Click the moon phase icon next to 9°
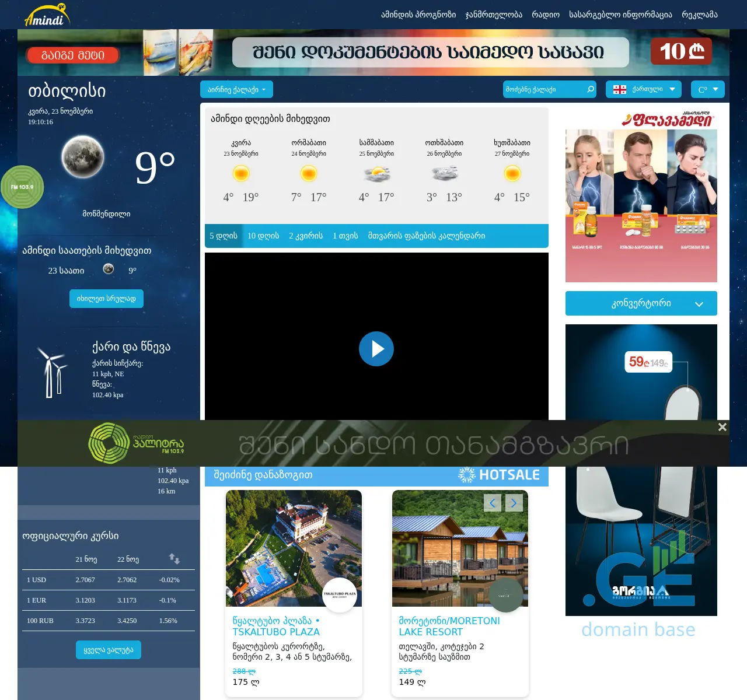Screen dimensions: 747x700 tap(83, 157)
